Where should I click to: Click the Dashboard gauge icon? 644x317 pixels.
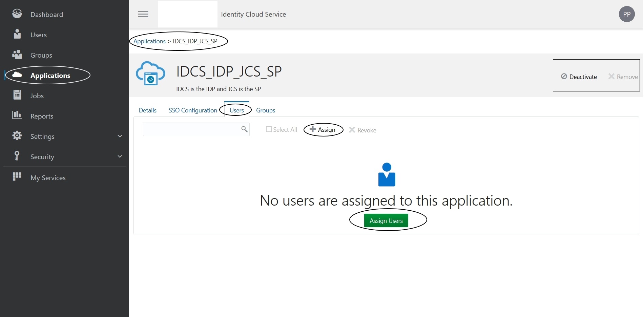(17, 14)
